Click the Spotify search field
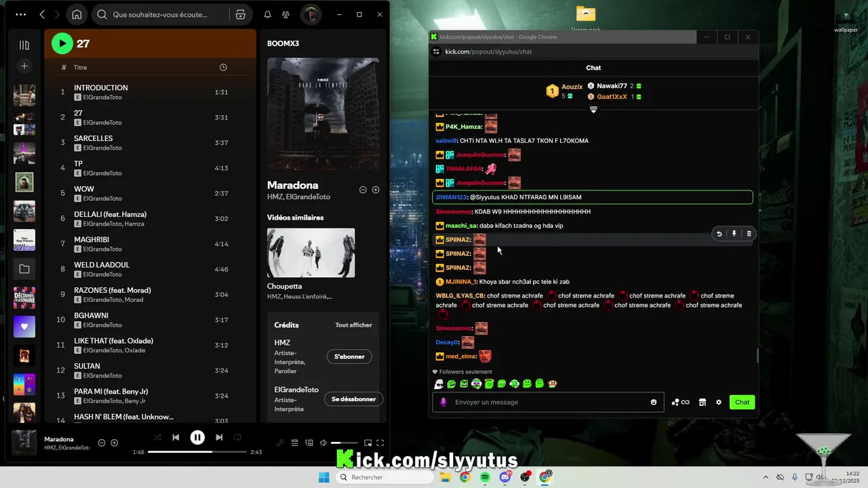Image resolution: width=868 pixels, height=488 pixels. pos(160,14)
